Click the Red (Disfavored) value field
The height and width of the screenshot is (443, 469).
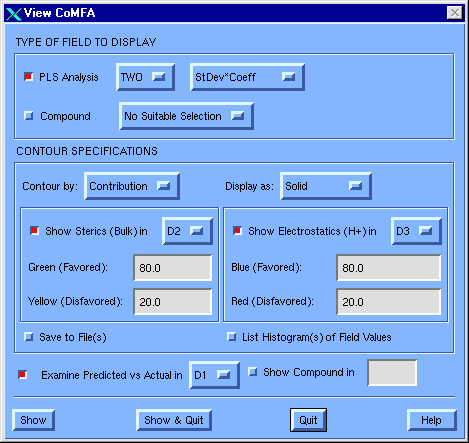coord(389,302)
